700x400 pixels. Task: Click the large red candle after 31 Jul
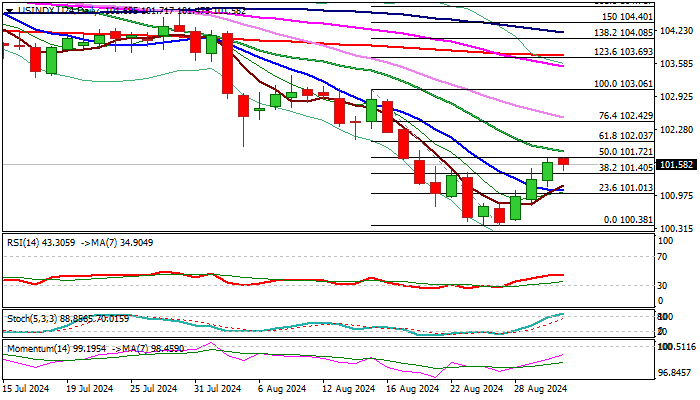[x=227, y=63]
